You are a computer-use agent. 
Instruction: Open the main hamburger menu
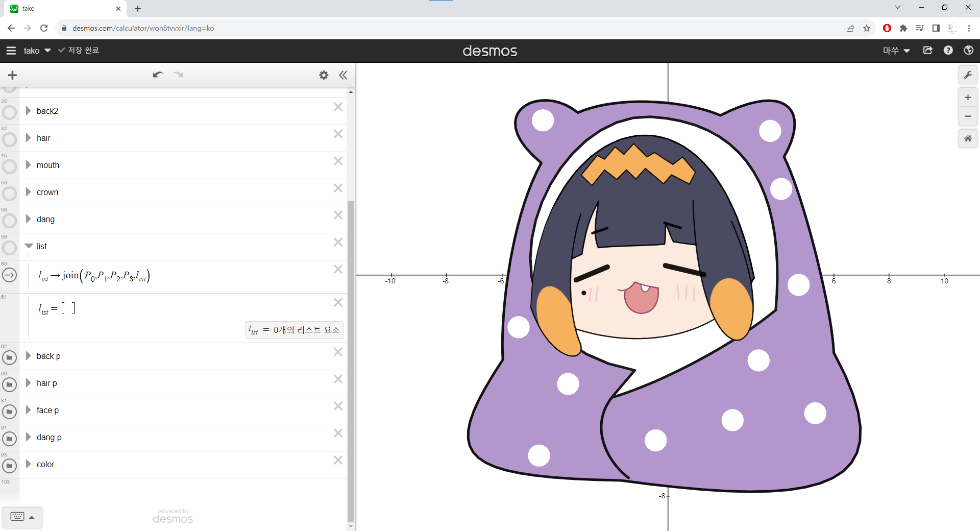[11, 51]
